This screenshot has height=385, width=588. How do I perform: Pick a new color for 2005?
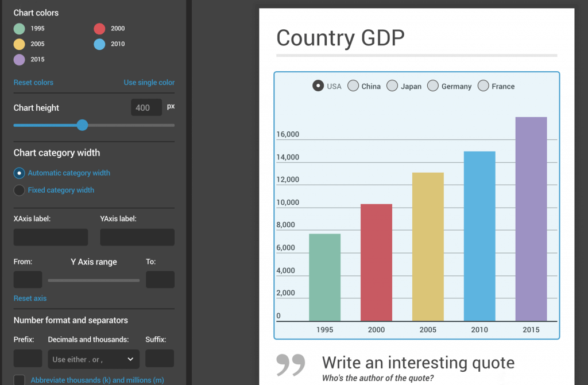pos(20,44)
